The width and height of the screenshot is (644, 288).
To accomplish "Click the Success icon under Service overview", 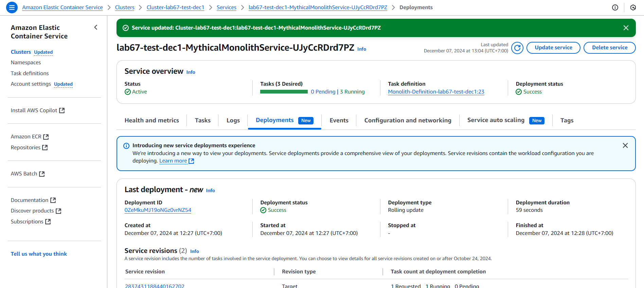I will point(519,92).
